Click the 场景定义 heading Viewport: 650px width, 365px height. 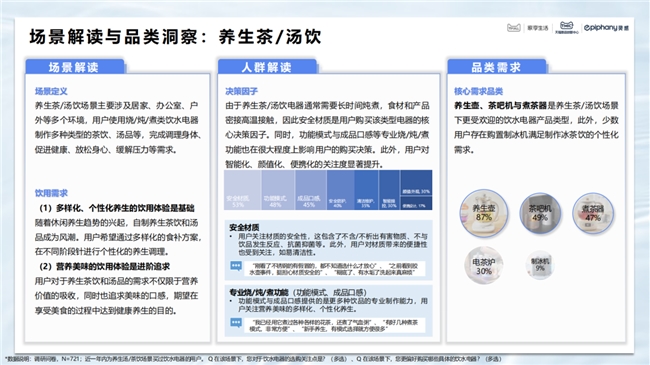point(51,91)
